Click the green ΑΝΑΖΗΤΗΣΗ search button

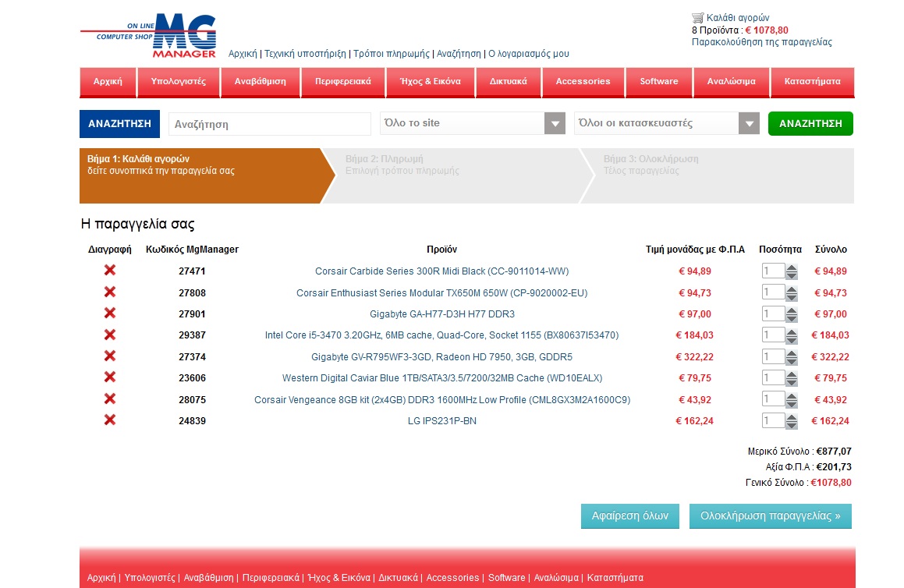[810, 123]
